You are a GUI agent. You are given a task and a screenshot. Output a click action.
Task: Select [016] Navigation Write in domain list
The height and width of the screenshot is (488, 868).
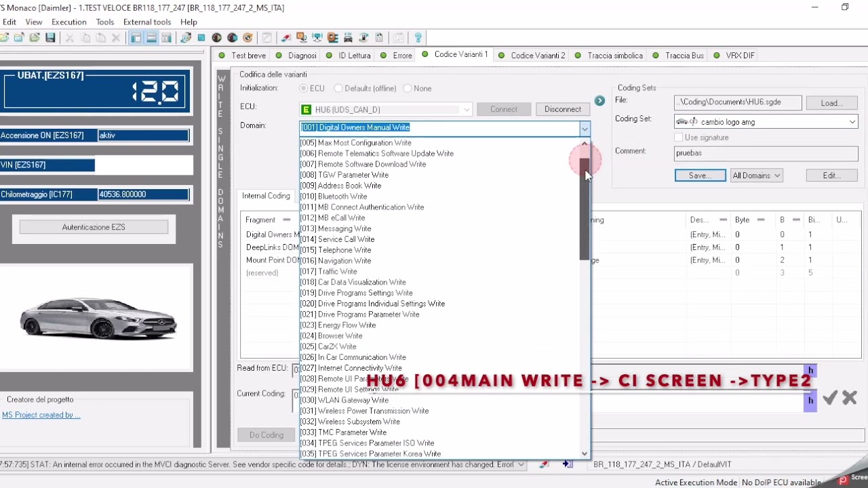click(x=440, y=261)
